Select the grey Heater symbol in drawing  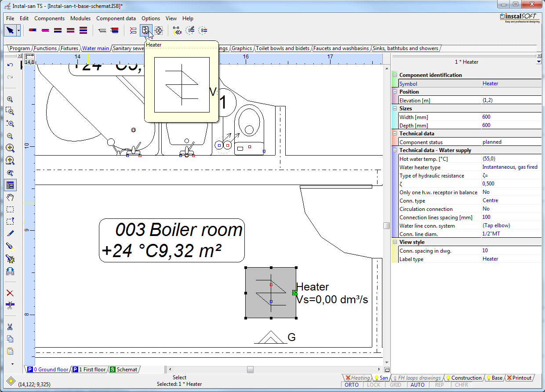(271, 293)
